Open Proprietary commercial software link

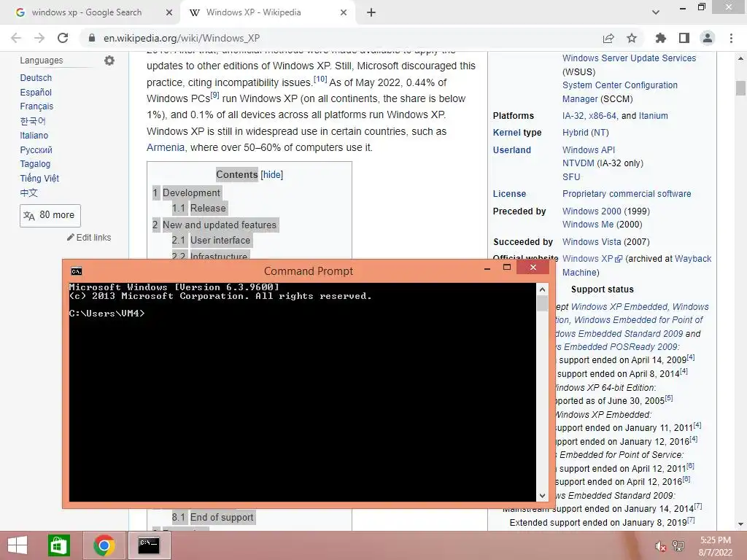coord(627,194)
